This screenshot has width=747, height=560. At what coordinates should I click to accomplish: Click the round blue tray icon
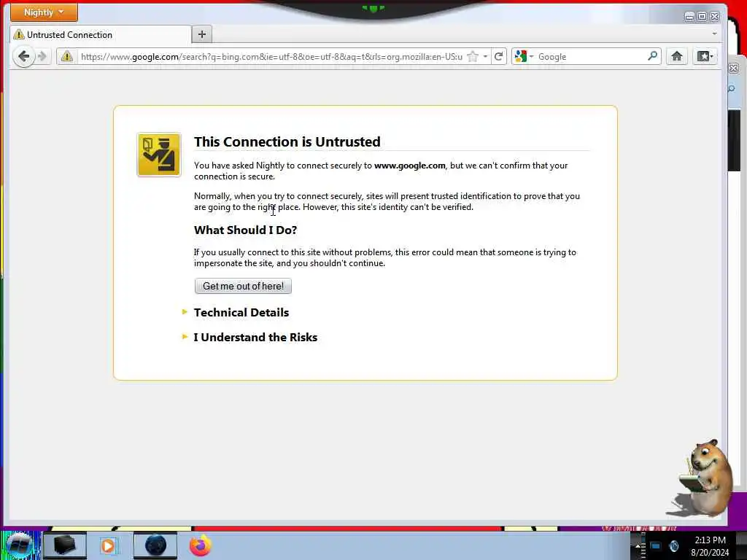(x=673, y=545)
